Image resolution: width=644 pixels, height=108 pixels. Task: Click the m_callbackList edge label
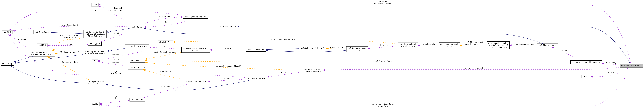[x=429, y=44]
